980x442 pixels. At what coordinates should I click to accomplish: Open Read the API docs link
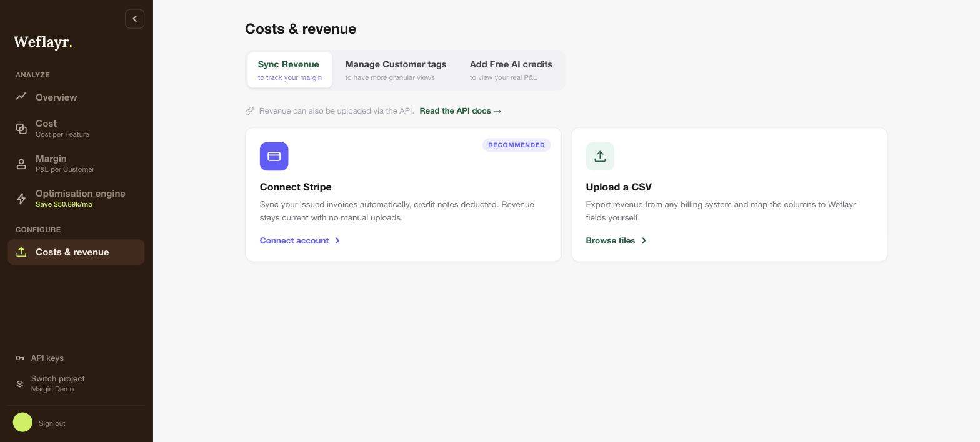click(x=461, y=111)
